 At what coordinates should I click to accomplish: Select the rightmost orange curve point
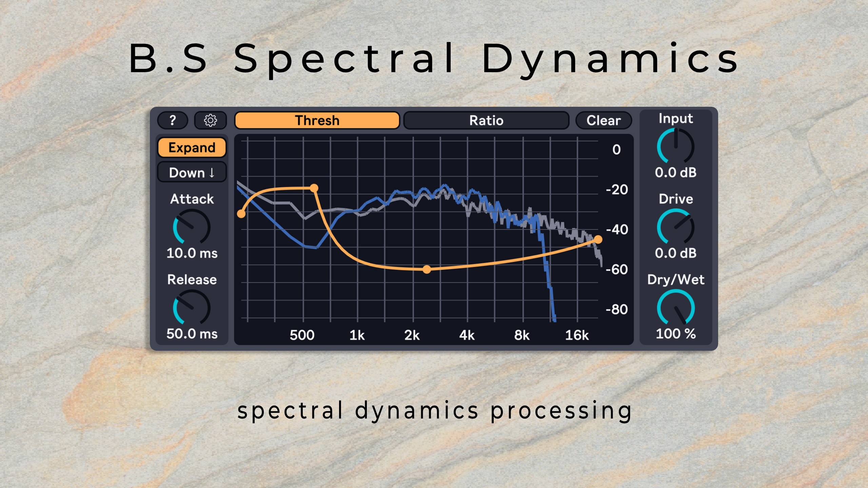(x=598, y=240)
